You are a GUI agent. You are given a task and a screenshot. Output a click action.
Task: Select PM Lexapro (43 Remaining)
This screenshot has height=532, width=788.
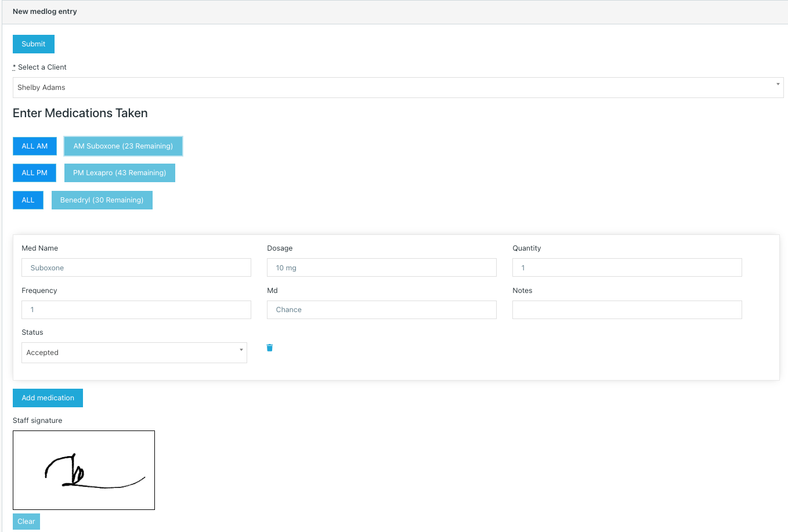(x=120, y=173)
